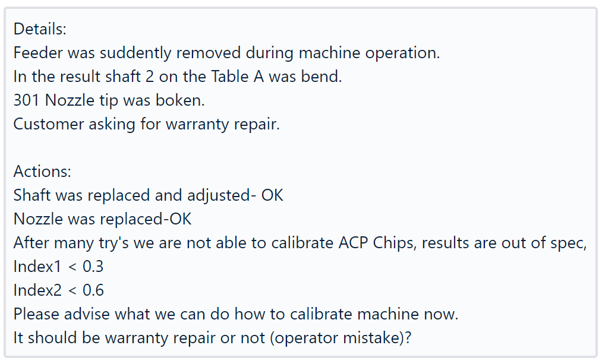Click 'Shaft was replaced and adjusted- OK' line
Screen dimensions: 602x364
[148, 195]
